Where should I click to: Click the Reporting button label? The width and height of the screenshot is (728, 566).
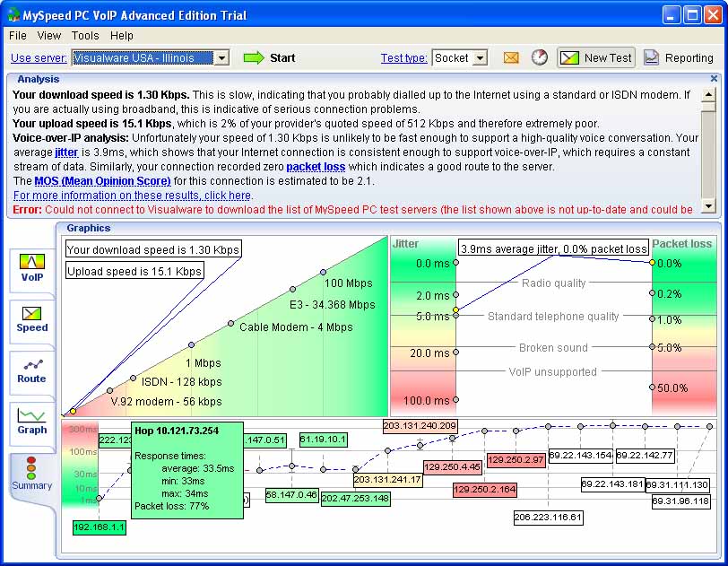689,58
